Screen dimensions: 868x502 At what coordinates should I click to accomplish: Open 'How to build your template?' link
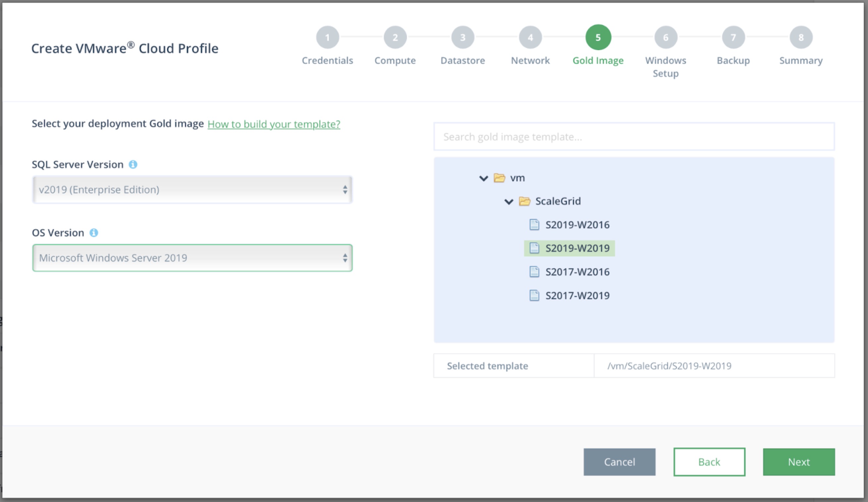[x=274, y=124]
